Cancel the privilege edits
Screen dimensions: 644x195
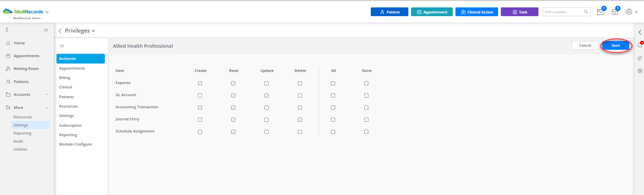[585, 45]
